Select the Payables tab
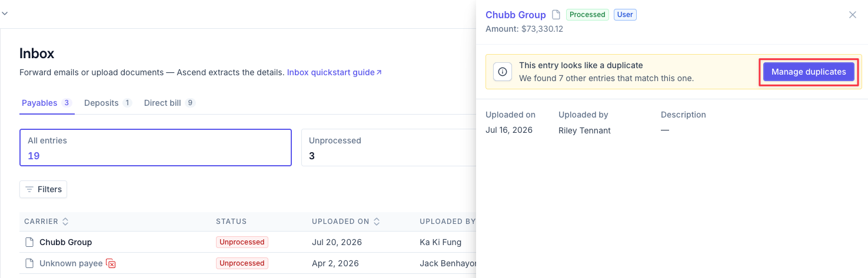The image size is (868, 278). tap(46, 103)
